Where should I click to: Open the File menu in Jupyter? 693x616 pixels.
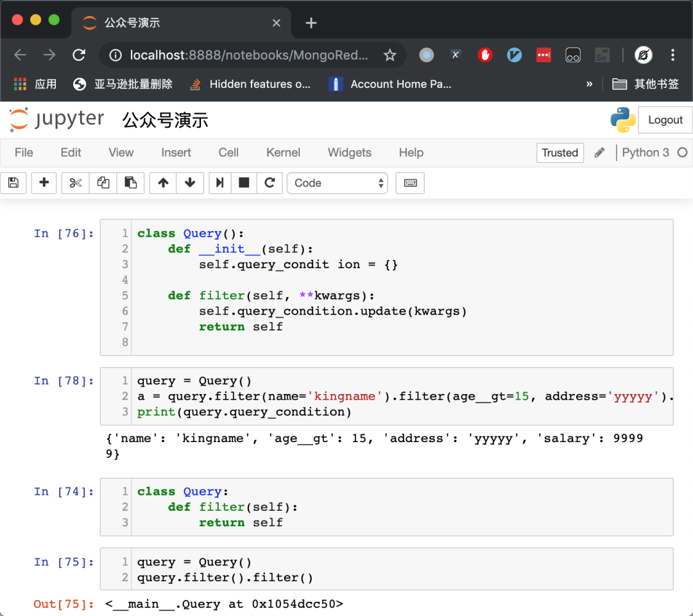pos(24,153)
